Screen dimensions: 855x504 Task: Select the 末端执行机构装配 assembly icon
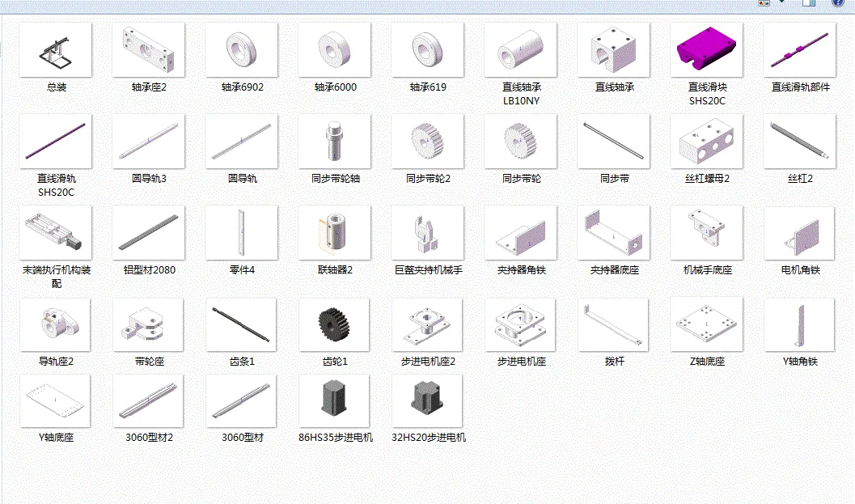(56, 233)
